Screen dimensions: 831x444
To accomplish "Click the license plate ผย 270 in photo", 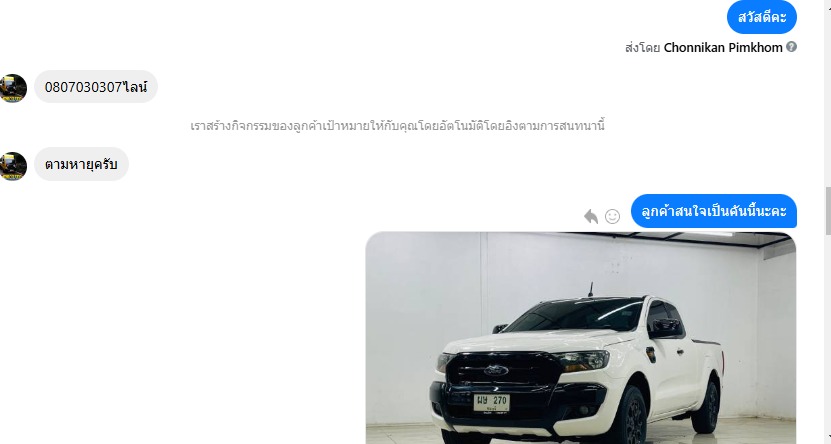I will (x=491, y=403).
